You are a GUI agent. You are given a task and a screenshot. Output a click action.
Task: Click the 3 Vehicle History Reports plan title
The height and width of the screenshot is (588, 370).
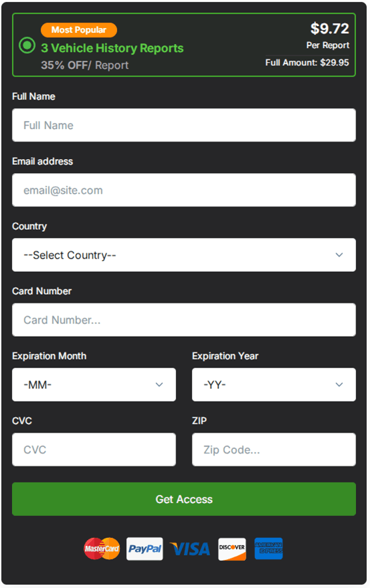click(x=112, y=48)
